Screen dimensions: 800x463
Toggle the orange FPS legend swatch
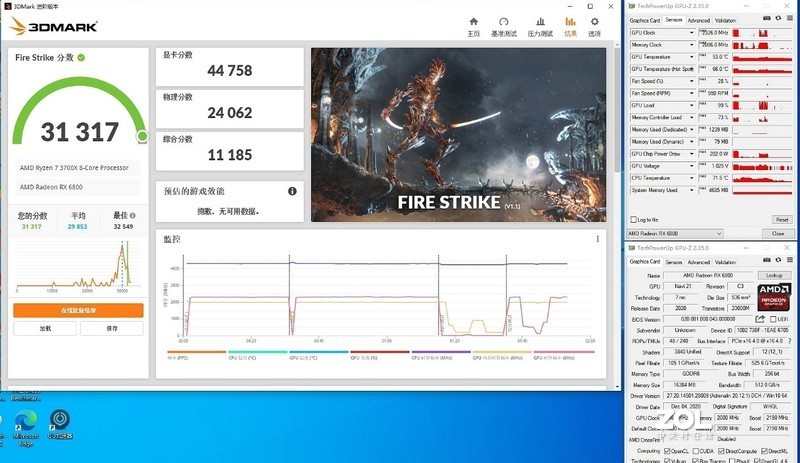196,352
